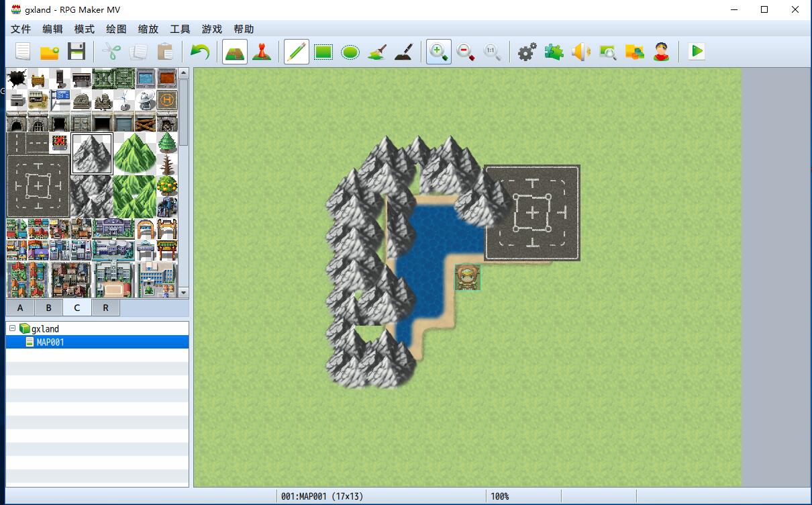Open the Event Searcher icon
The height and width of the screenshot is (505, 812).
608,52
